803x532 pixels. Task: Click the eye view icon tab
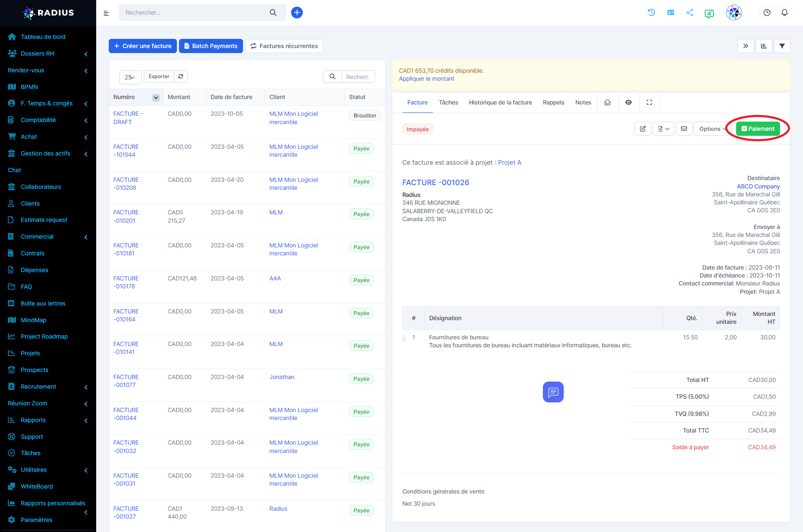(x=628, y=102)
